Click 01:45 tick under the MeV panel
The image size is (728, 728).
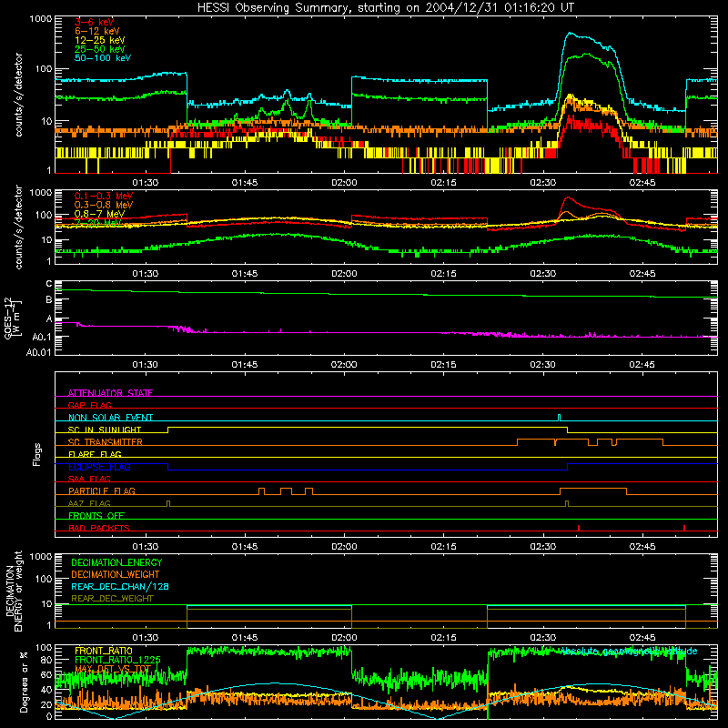[245, 274]
